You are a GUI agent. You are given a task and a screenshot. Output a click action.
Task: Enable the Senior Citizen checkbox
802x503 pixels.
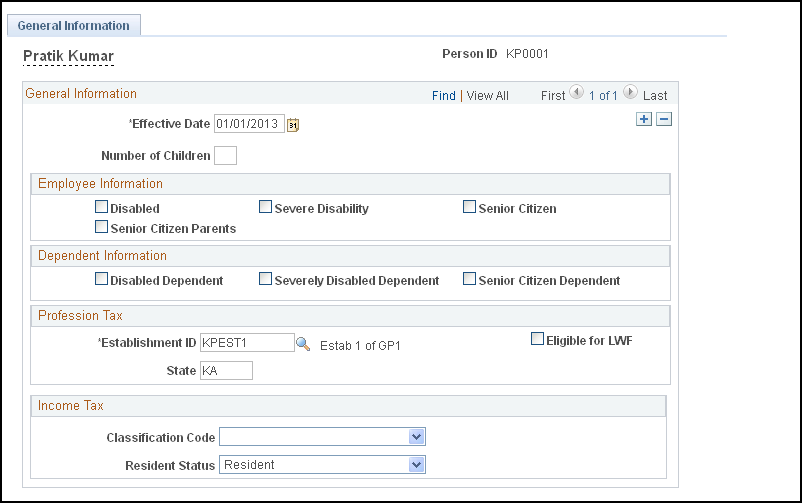469,207
